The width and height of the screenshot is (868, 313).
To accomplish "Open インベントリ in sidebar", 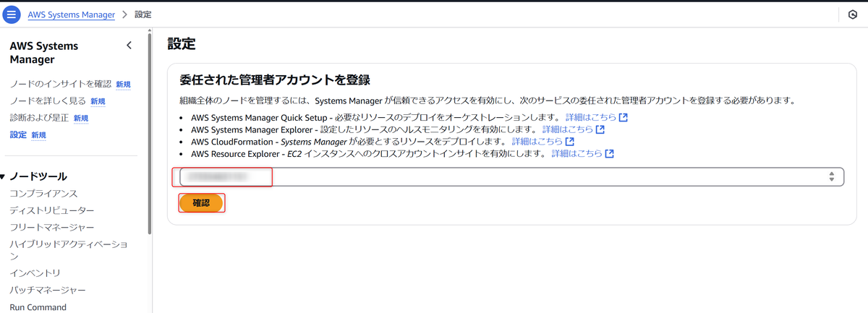I will [x=35, y=273].
